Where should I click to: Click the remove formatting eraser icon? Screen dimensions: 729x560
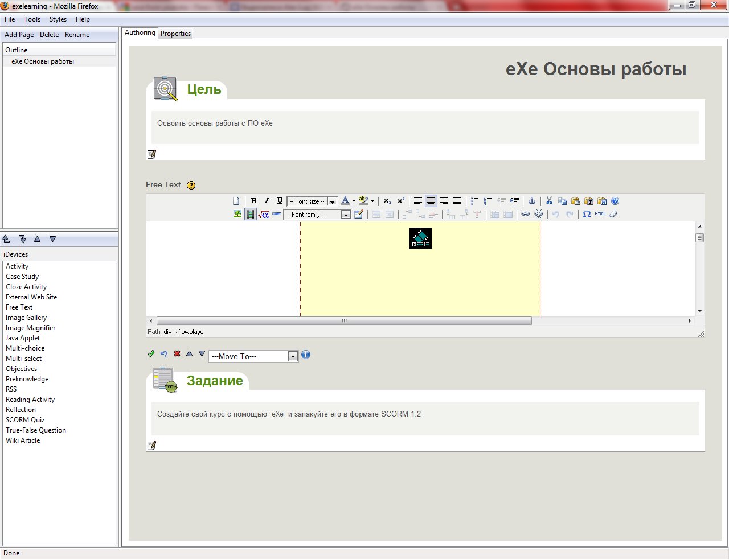click(x=613, y=214)
